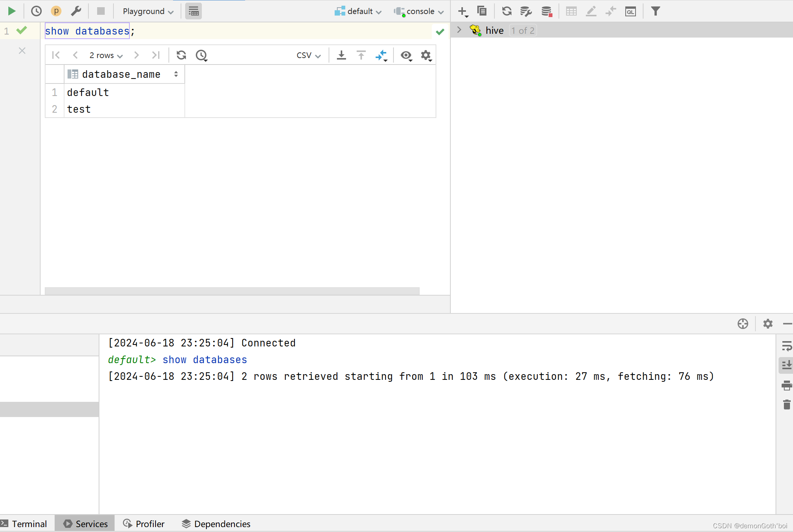Click the Refresh results icon

pyautogui.click(x=182, y=55)
